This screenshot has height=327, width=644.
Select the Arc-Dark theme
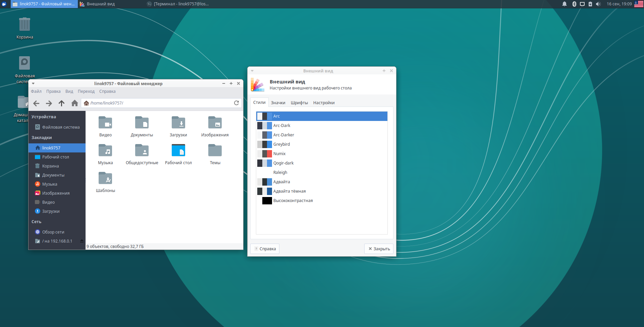pos(322,126)
